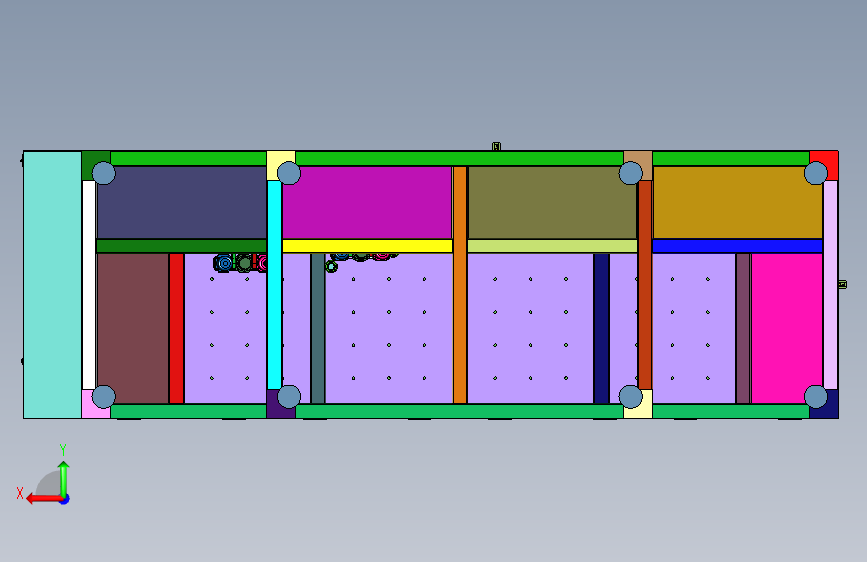
Task: Select the bright blue horizontal bar
Action: [738, 246]
